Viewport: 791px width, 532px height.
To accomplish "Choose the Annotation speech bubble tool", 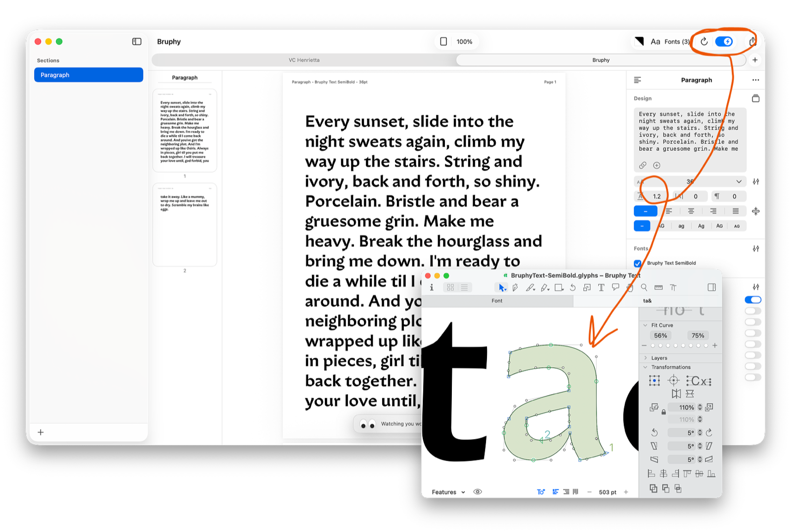I will point(615,287).
